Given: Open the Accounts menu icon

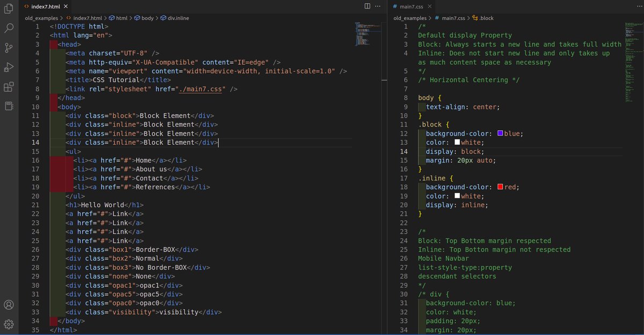Looking at the screenshot, I should click(9, 305).
